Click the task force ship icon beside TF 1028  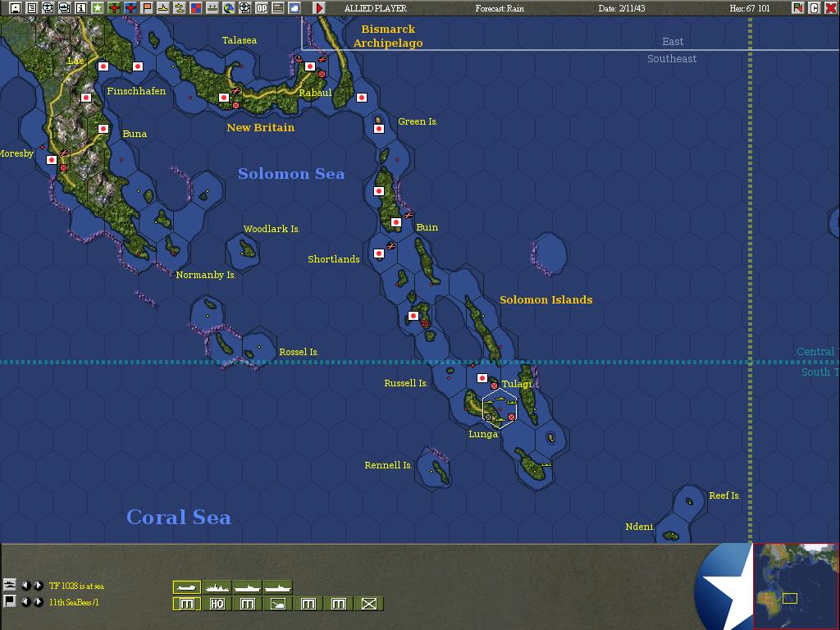(9, 585)
